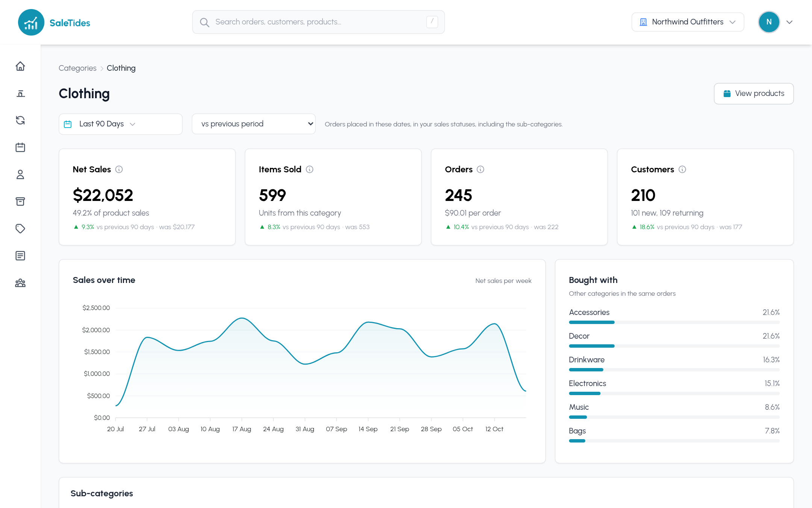812x508 pixels.
Task: Click the Accessories progress bar
Action: [x=674, y=322]
